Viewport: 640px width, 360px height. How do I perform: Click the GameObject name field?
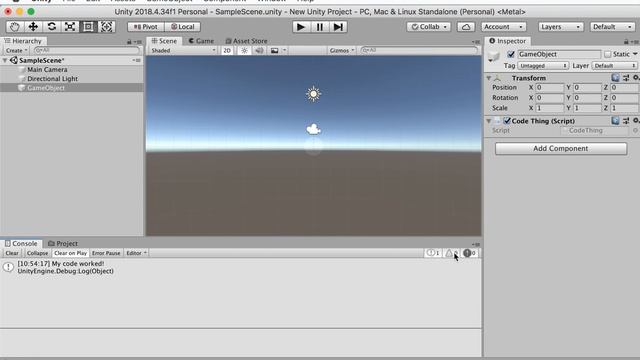tap(559, 54)
